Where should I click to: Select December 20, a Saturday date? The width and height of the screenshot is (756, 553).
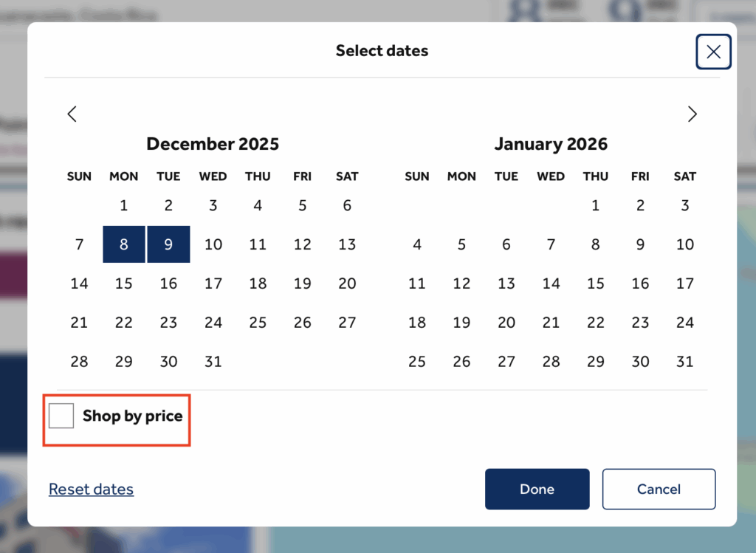click(347, 283)
